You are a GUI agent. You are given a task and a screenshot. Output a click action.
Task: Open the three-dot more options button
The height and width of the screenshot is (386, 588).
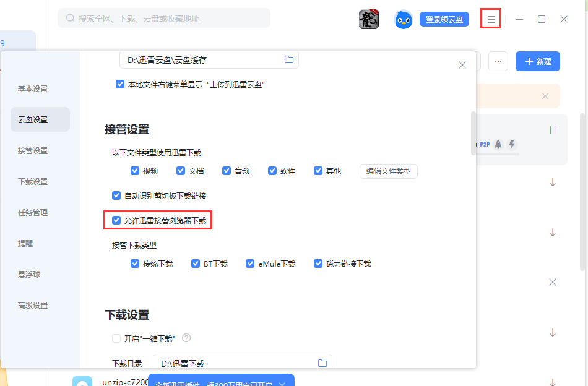click(x=498, y=61)
